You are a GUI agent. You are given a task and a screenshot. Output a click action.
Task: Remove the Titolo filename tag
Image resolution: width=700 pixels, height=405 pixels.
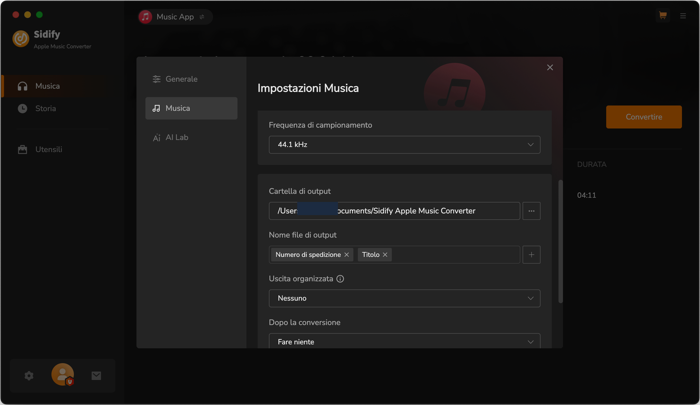[385, 255]
